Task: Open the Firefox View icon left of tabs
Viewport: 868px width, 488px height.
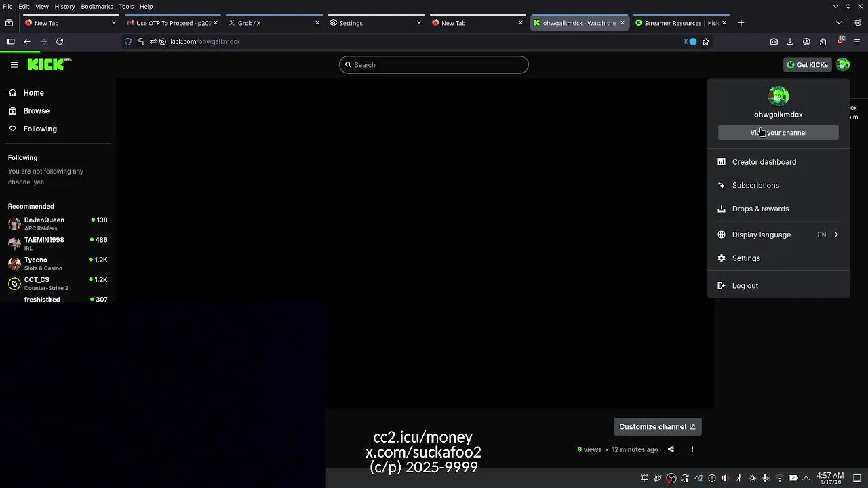Action: (9, 23)
